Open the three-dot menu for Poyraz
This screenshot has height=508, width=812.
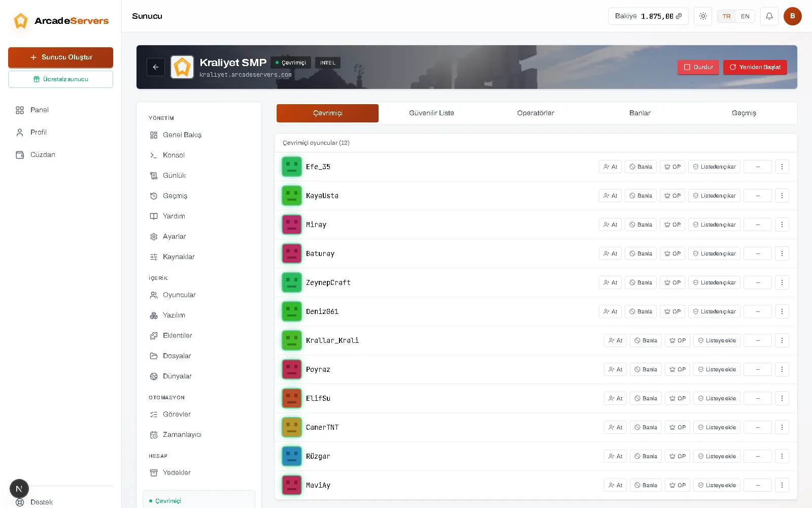[x=782, y=369]
